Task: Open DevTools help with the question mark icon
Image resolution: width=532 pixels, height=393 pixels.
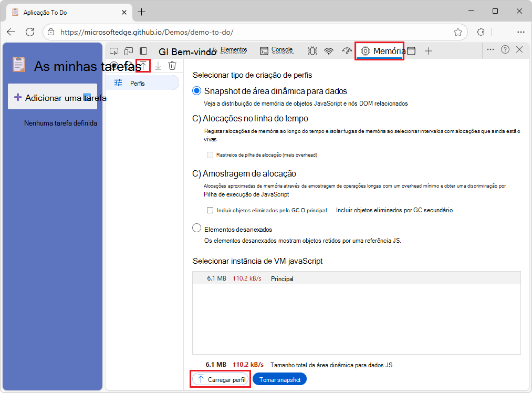Action: [x=505, y=50]
